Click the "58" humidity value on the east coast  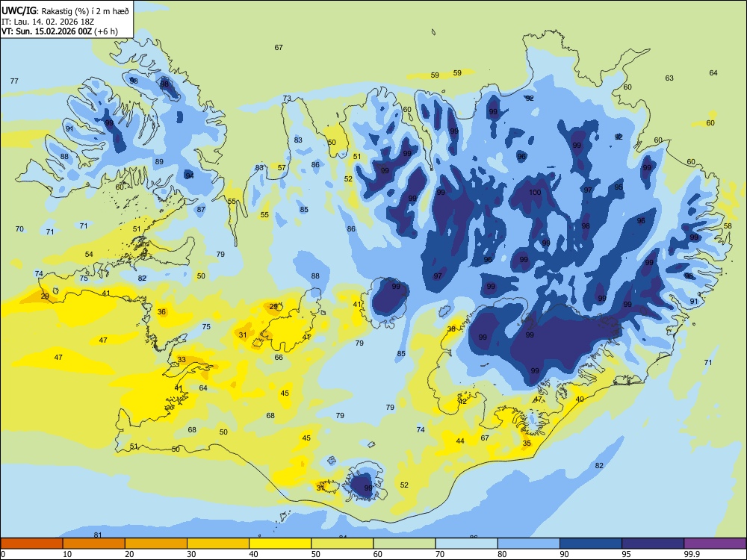tap(728, 225)
